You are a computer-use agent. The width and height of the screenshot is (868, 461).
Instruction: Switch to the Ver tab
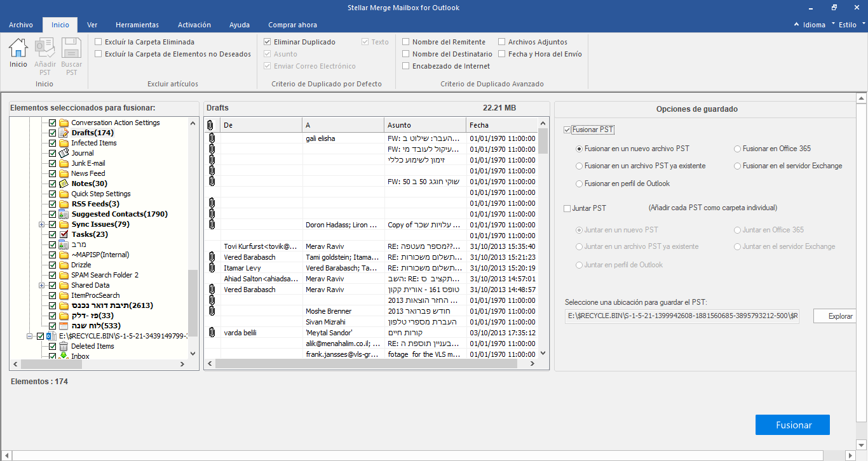click(92, 25)
